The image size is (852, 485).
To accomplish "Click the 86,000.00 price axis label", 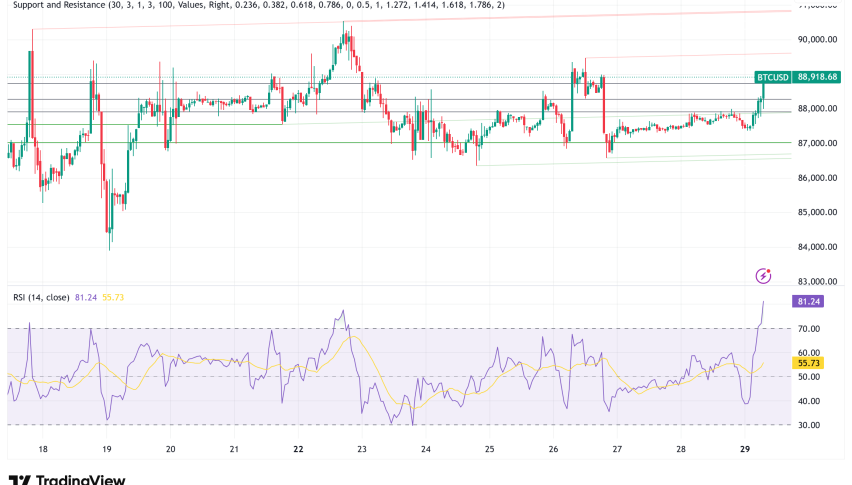I will 816,178.
